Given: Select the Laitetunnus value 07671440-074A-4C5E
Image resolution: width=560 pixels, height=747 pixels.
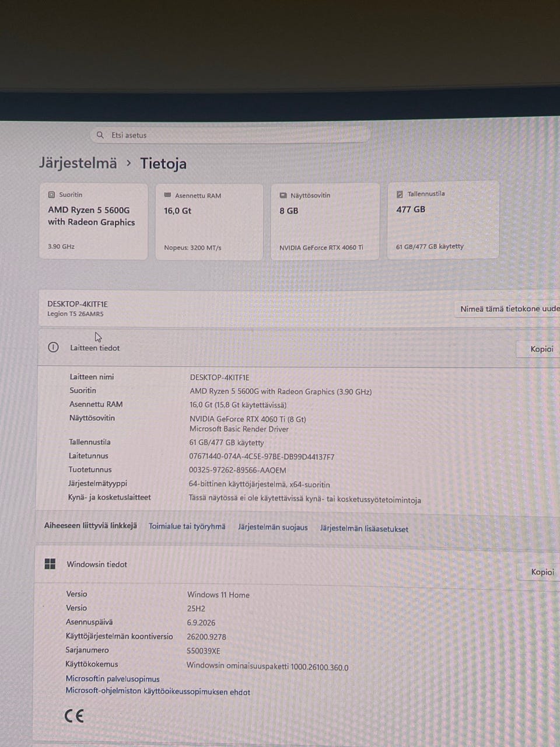Looking at the screenshot, I should tap(262, 457).
